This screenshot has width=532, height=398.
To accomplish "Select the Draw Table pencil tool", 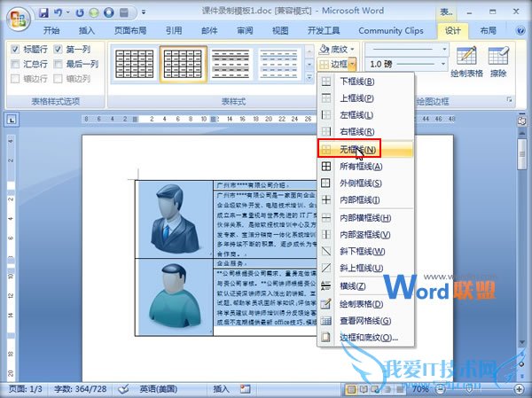I will 466,62.
